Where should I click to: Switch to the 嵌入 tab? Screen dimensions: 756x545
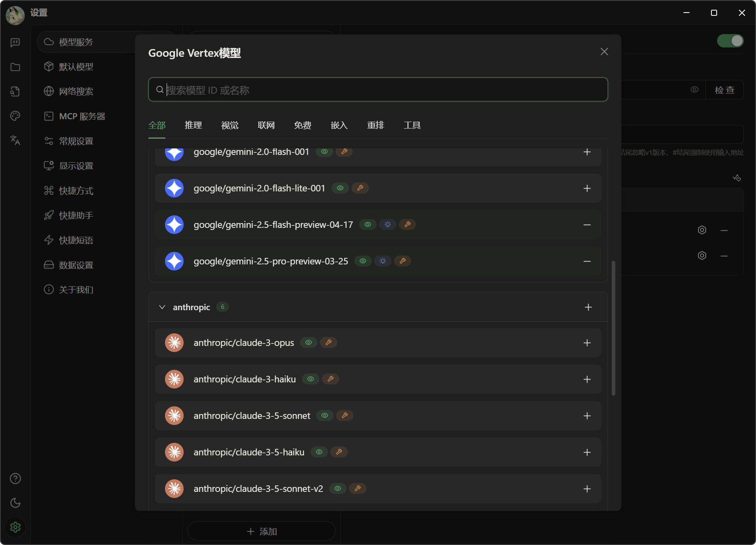click(x=339, y=125)
